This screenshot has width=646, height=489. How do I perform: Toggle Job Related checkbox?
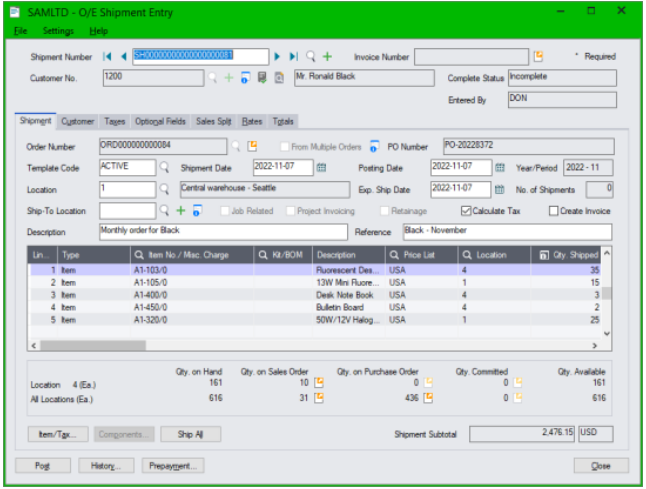click(x=225, y=211)
